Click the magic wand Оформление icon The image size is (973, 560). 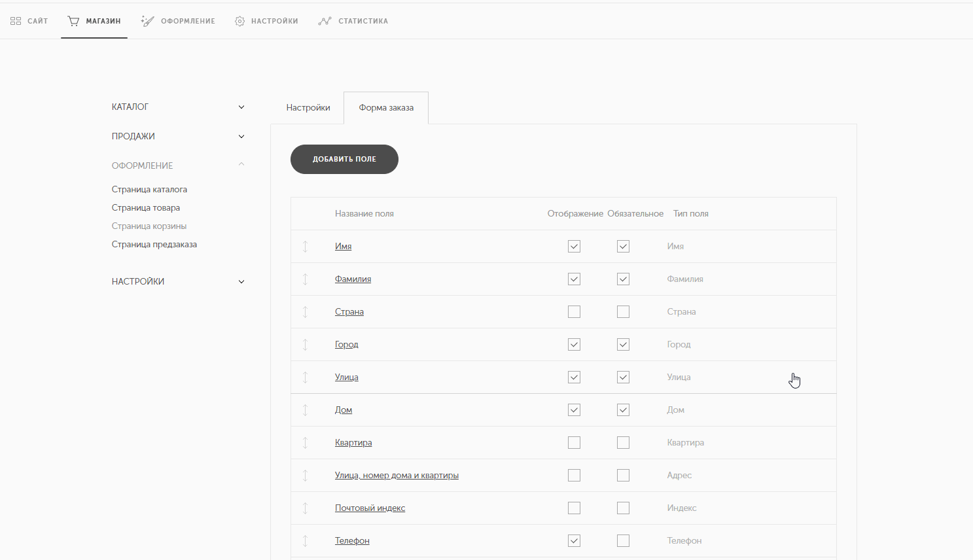tap(147, 21)
